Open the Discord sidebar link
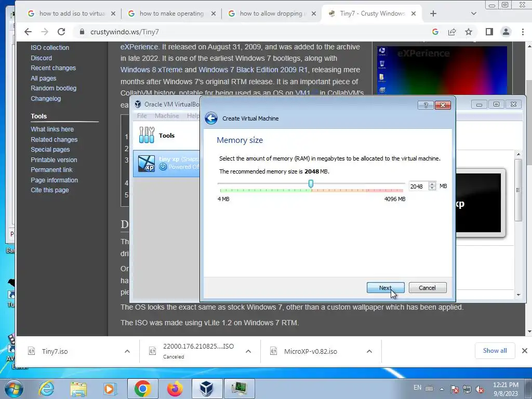Viewport: 532px width, 399px height. click(x=42, y=58)
